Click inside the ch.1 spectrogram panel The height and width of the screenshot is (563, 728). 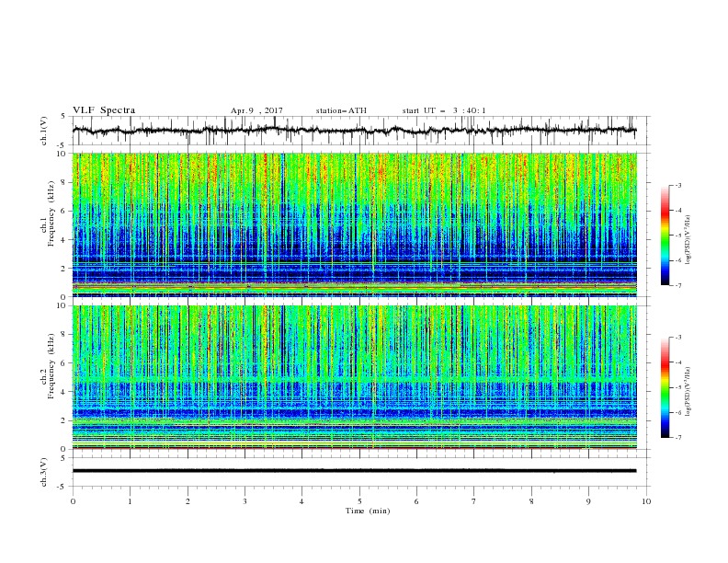pos(354,224)
